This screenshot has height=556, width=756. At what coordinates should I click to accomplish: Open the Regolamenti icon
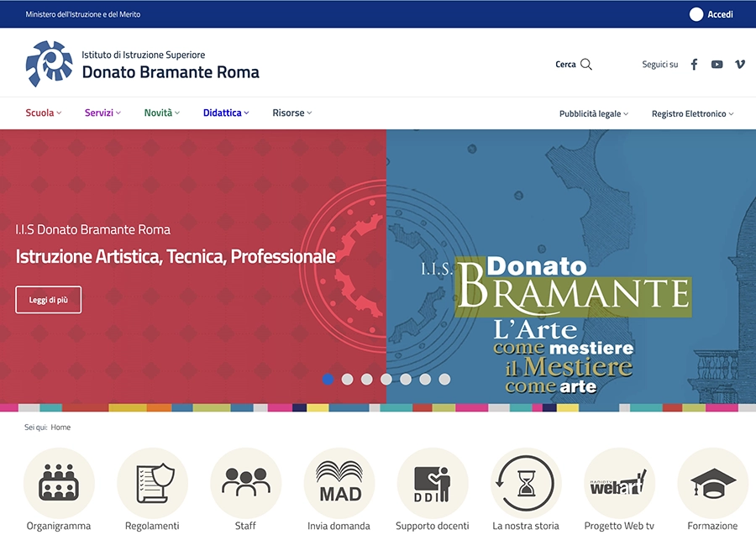pyautogui.click(x=152, y=483)
